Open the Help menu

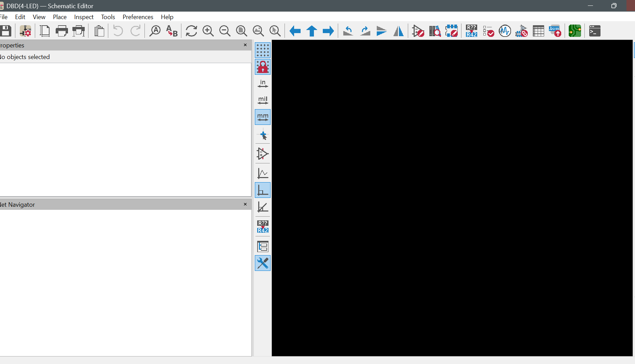(167, 17)
